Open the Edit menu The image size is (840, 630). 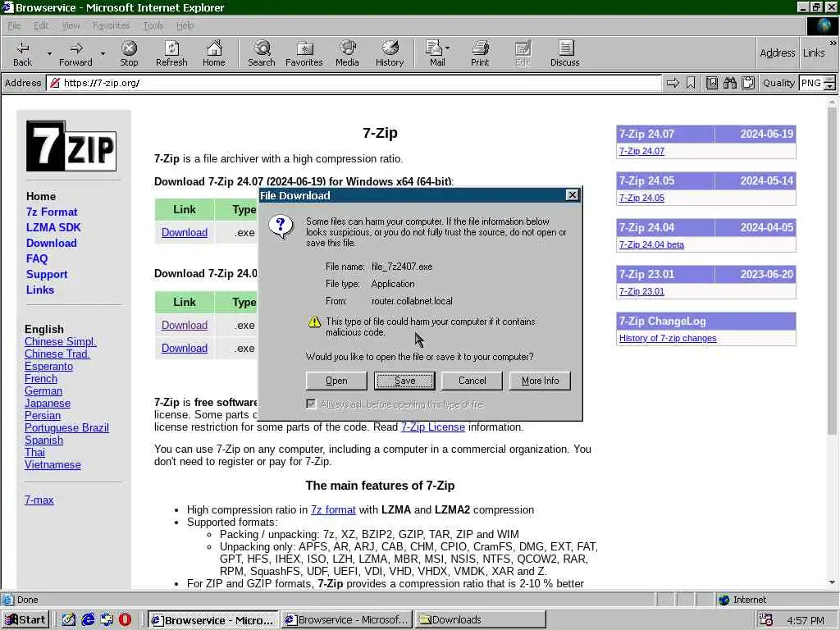[x=41, y=25]
